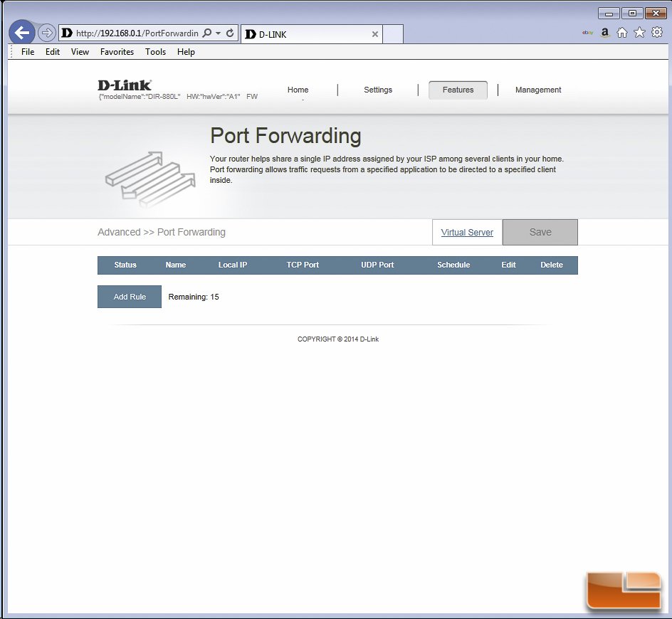The width and height of the screenshot is (672, 619).
Task: Close the D-LINK browser tab
Action: click(375, 34)
